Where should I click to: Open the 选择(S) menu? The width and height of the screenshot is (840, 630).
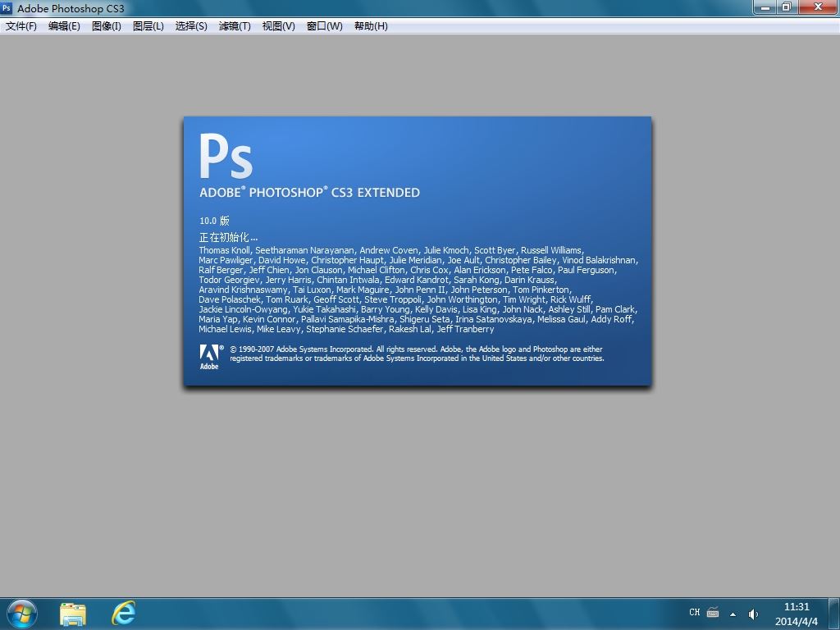point(190,25)
